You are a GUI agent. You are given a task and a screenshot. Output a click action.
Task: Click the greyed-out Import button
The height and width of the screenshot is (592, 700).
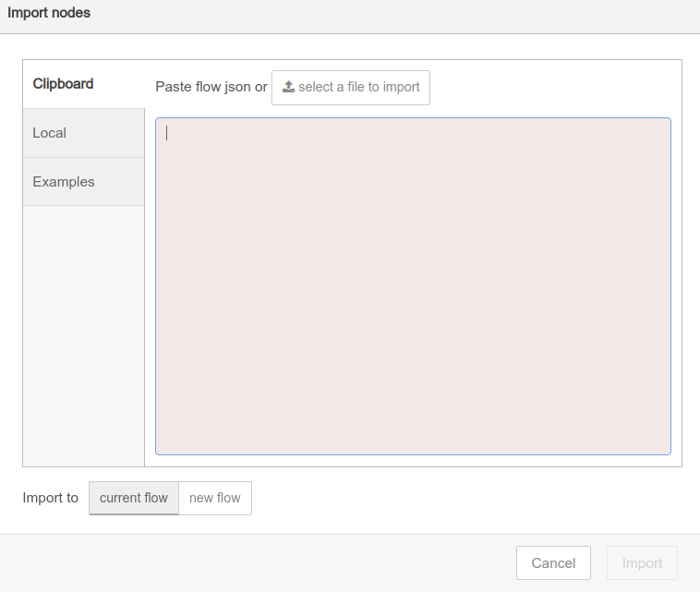coord(642,563)
